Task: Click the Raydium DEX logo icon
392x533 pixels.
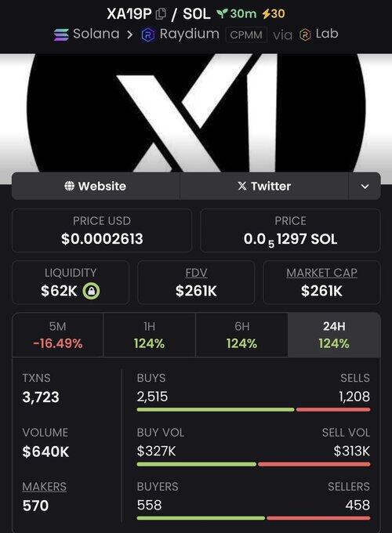Action: click(148, 34)
